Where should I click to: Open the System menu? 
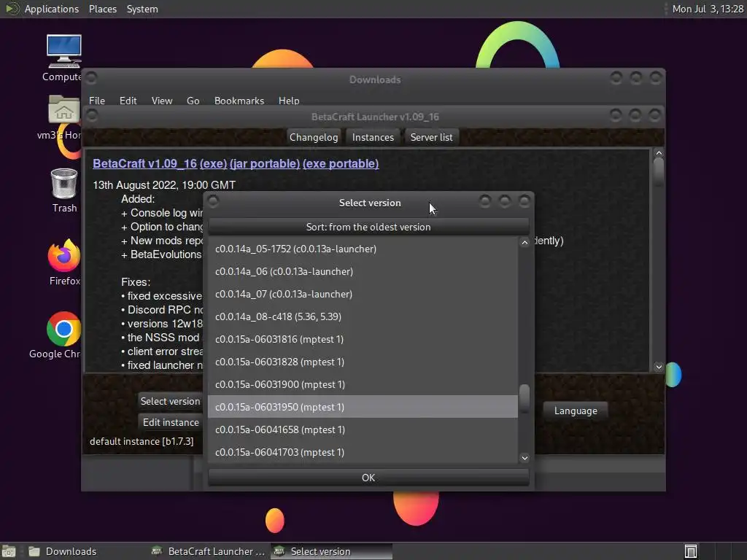(x=142, y=9)
